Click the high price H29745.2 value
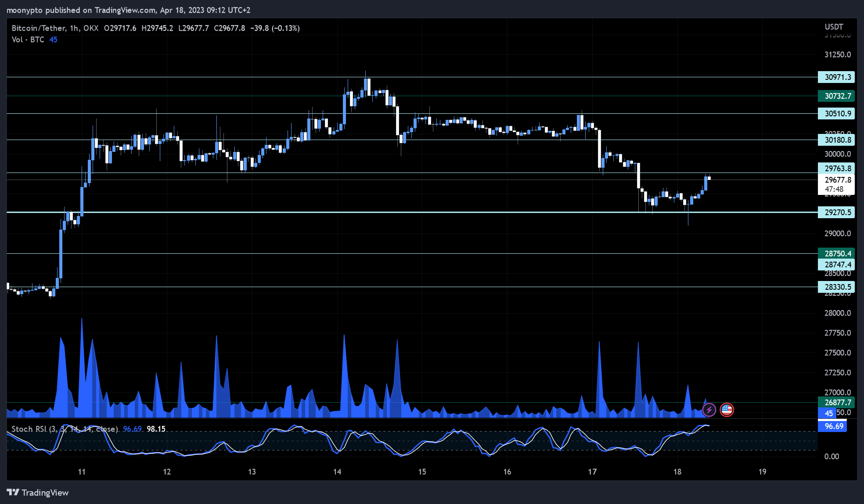 tap(157, 28)
